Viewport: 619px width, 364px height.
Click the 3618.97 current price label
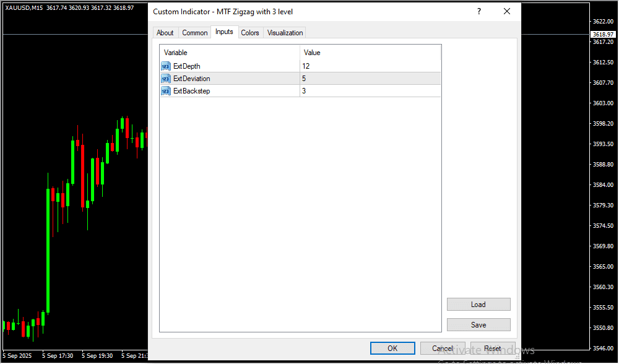[x=602, y=35]
